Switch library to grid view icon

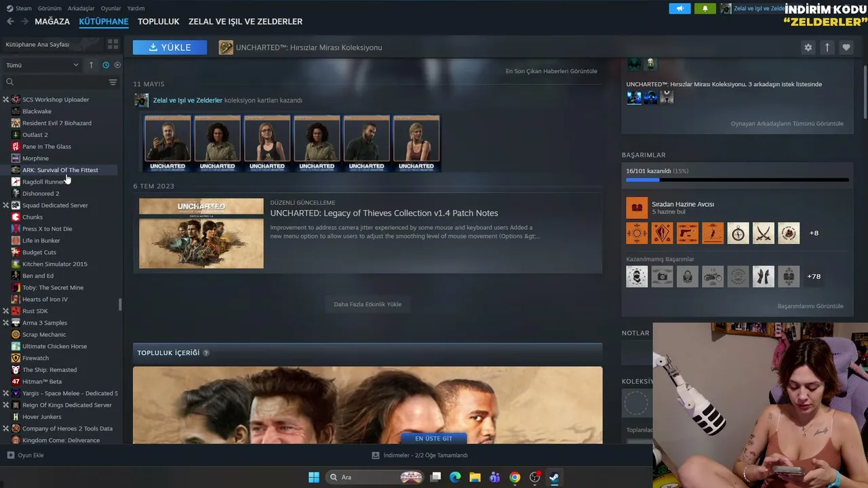tap(113, 44)
